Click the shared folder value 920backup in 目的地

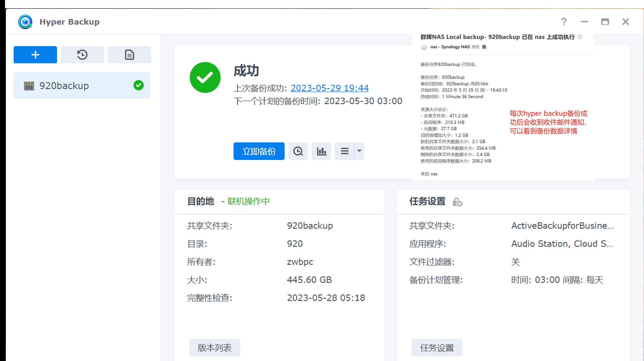[310, 226]
